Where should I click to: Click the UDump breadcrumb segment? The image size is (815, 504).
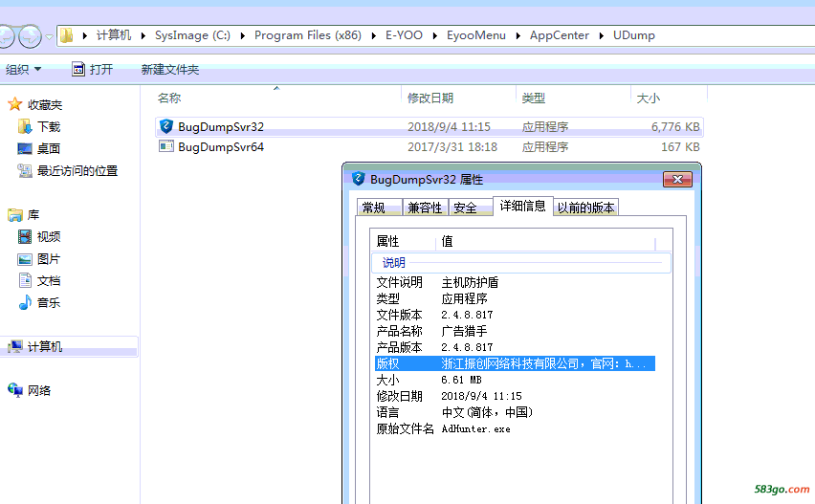633,35
